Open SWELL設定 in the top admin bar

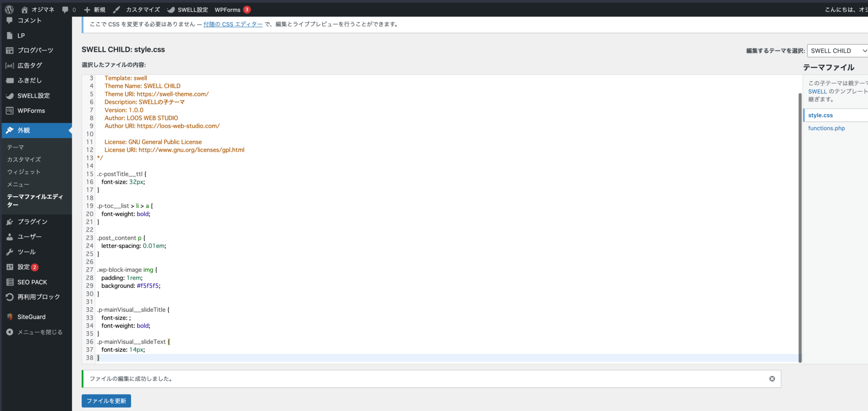(x=188, y=9)
